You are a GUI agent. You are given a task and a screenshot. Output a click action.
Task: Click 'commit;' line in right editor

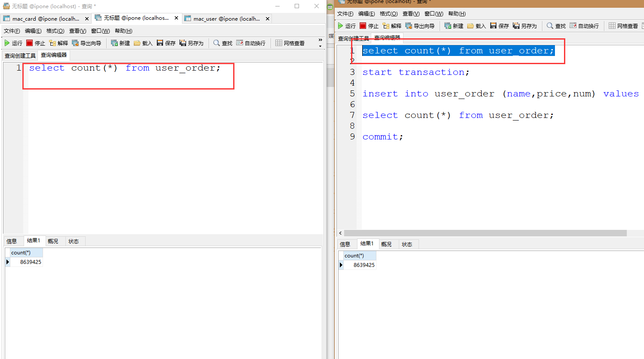click(x=382, y=136)
